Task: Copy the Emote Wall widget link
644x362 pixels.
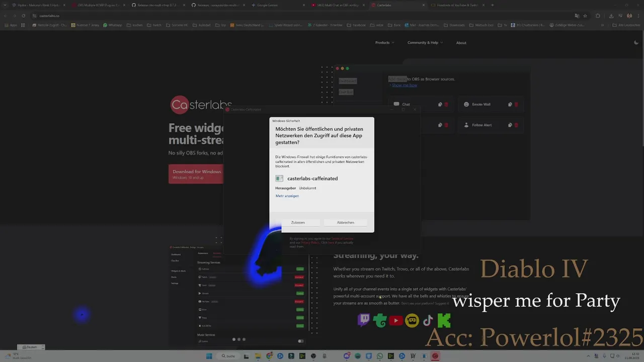Action: [510, 105]
